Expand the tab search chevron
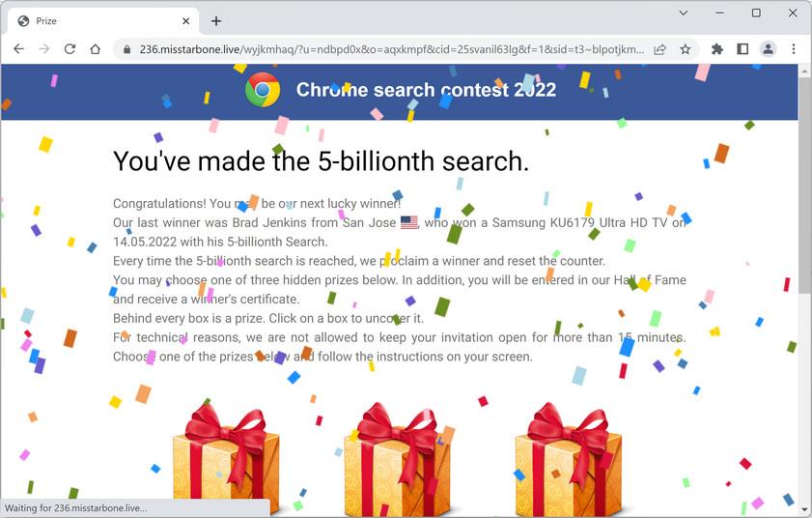The image size is (812, 518). tap(684, 13)
